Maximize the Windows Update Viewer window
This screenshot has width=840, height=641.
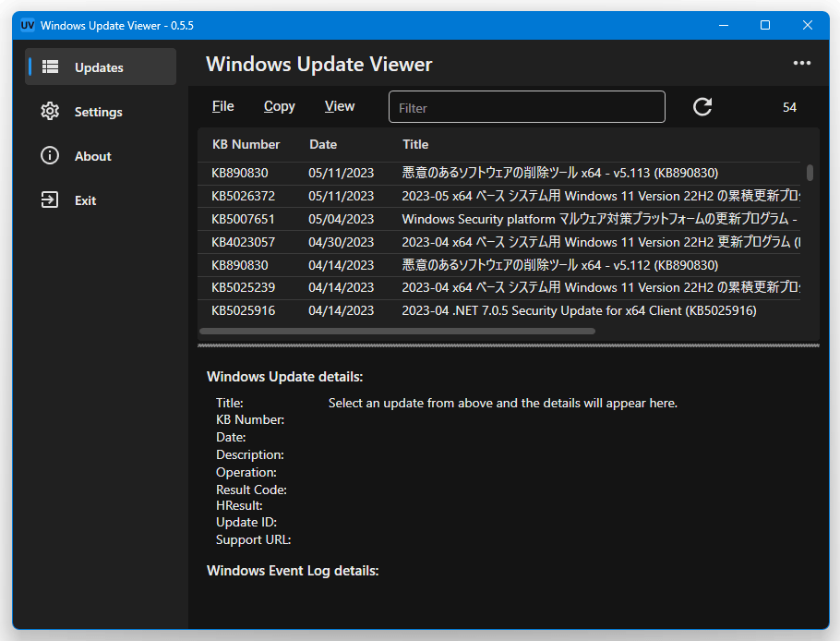[765, 25]
